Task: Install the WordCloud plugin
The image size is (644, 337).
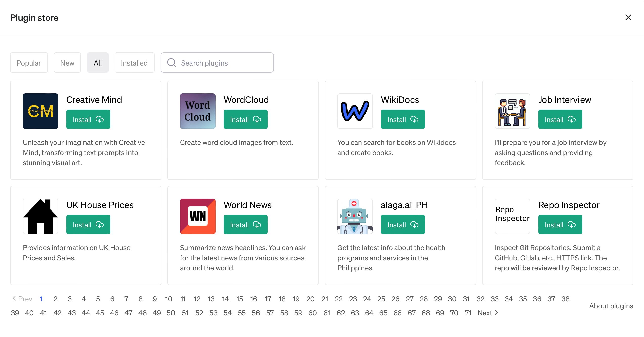Action: 245,119
